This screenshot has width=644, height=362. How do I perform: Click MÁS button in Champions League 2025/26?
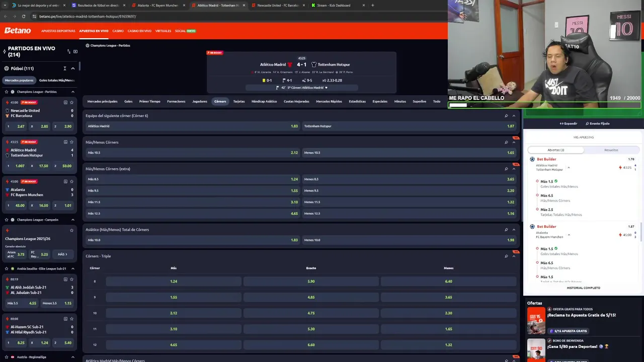tap(62, 254)
